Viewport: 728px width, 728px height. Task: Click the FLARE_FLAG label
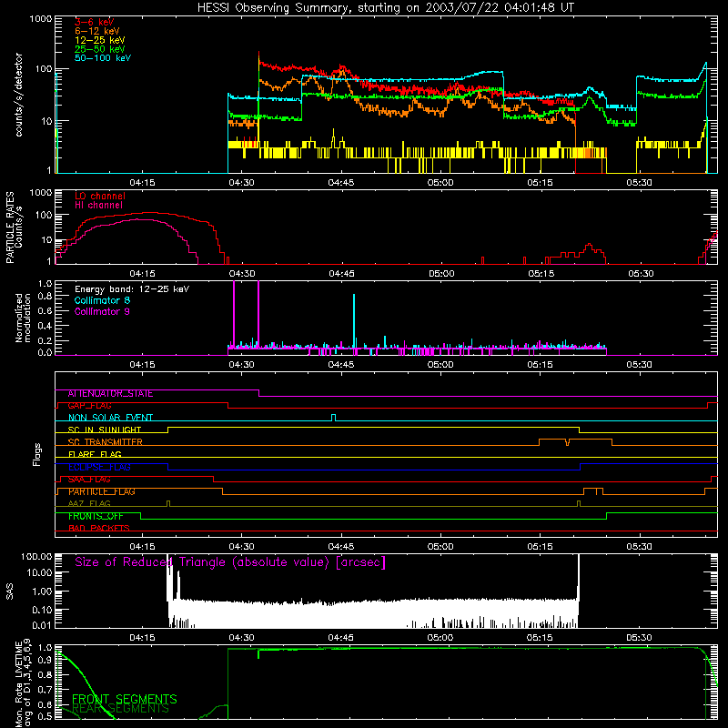pyautogui.click(x=95, y=454)
